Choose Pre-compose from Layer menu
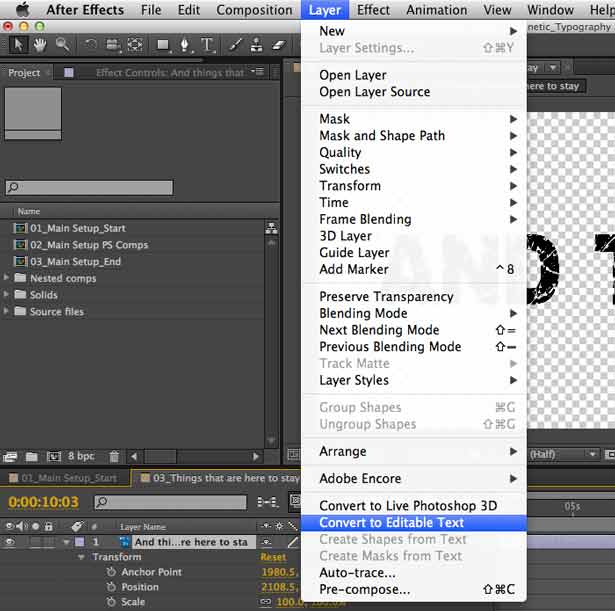Image resolution: width=615 pixels, height=611 pixels. (x=414, y=589)
